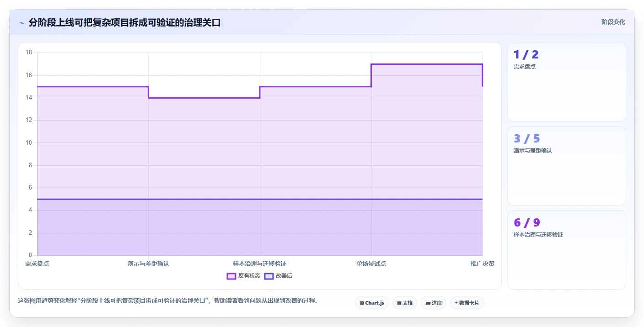Click the 阶段变化 label in header
This screenshot has height=327, width=644.
613,22
